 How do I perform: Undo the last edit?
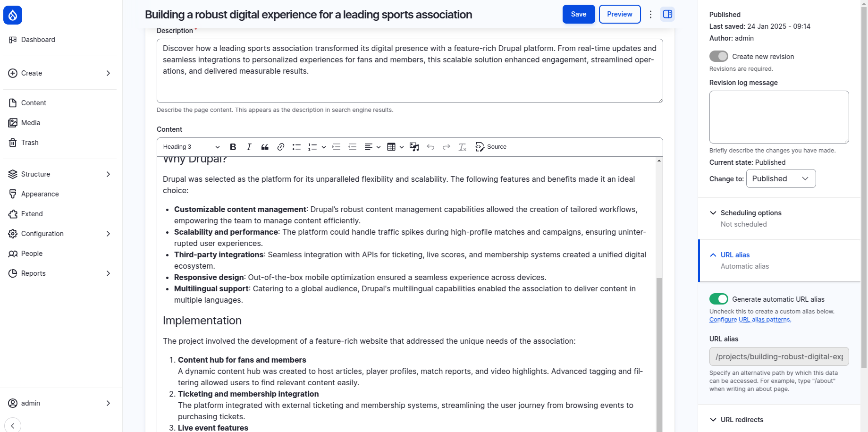tap(430, 147)
